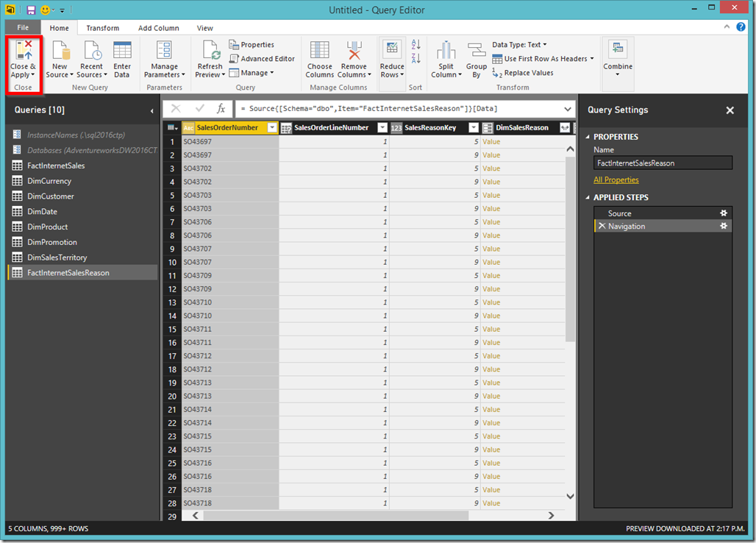The image size is (756, 543).
Task: Click the Enter Data table icon
Action: point(122,51)
